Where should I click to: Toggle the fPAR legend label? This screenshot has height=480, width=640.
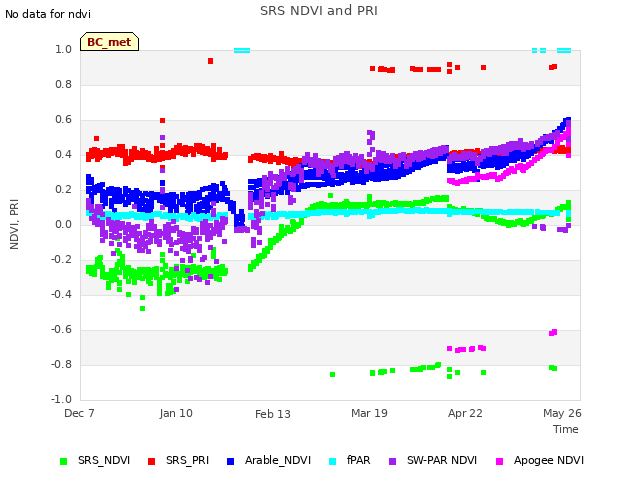[x=359, y=460]
